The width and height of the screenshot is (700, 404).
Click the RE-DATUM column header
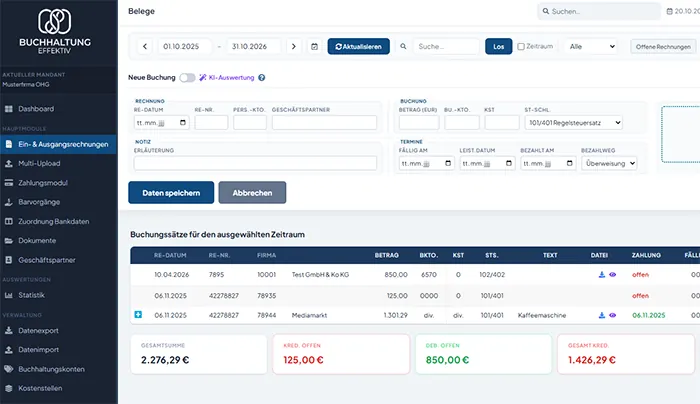click(170, 255)
